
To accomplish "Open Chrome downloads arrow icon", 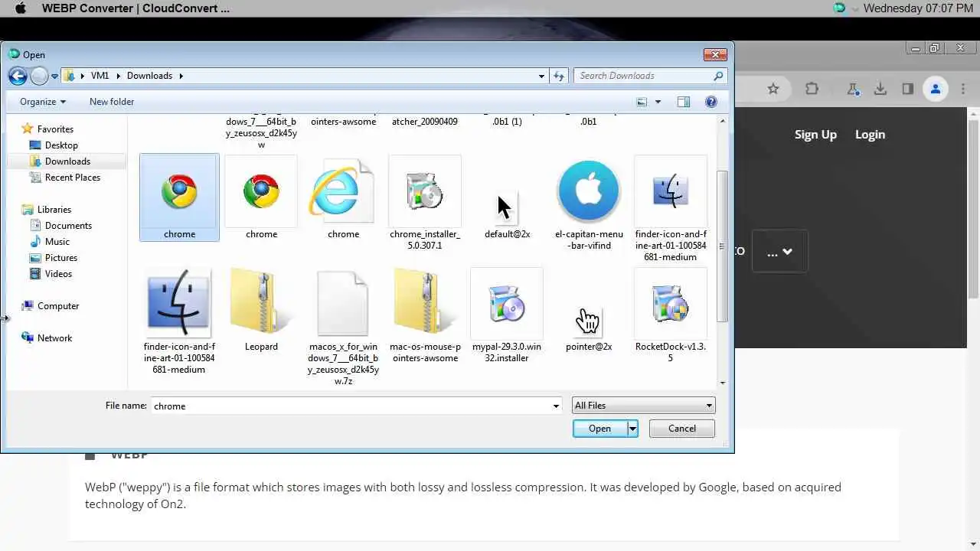I will (880, 89).
